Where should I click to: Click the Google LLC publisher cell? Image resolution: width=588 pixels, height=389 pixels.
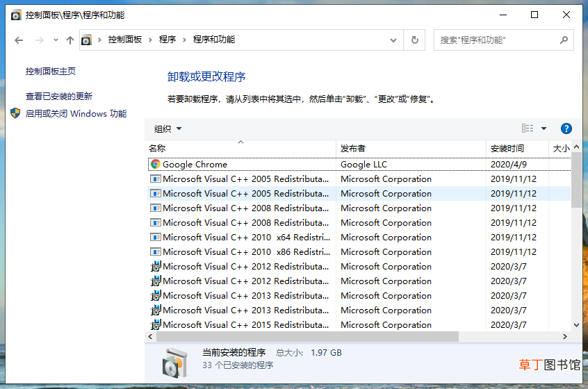click(364, 165)
